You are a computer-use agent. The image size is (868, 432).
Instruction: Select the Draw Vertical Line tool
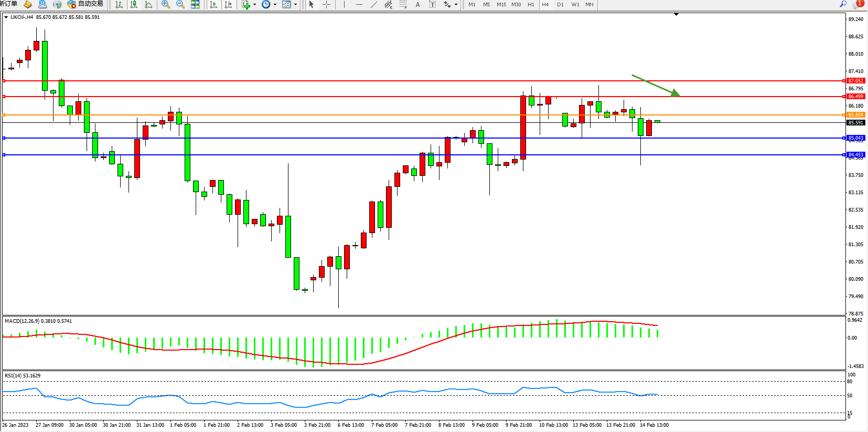click(x=344, y=5)
